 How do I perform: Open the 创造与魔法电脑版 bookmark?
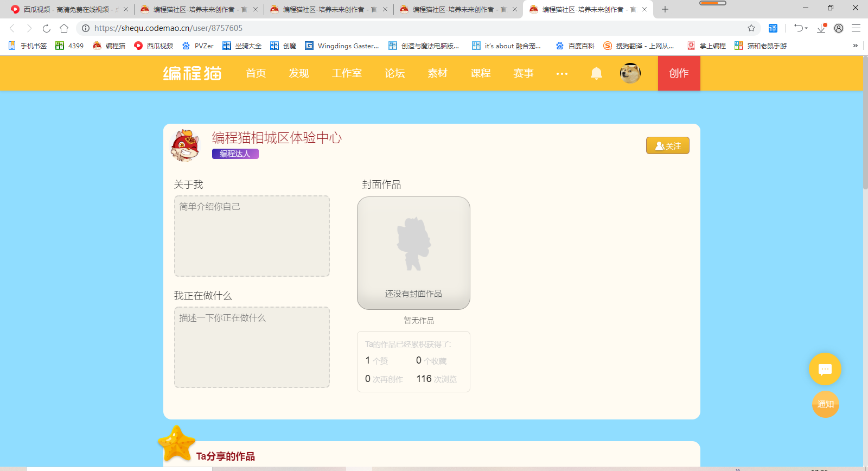point(424,46)
